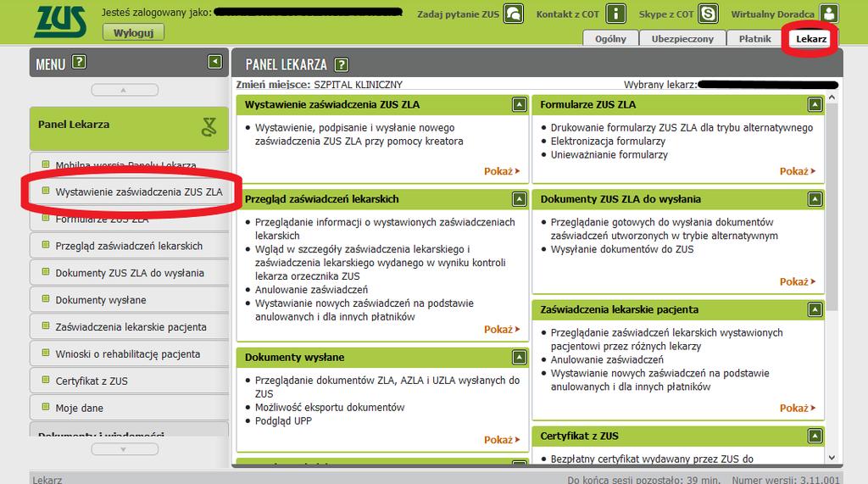Collapse the Przegląd zaświadczeń lekarskich card
This screenshot has width=868, height=484.
(520, 199)
